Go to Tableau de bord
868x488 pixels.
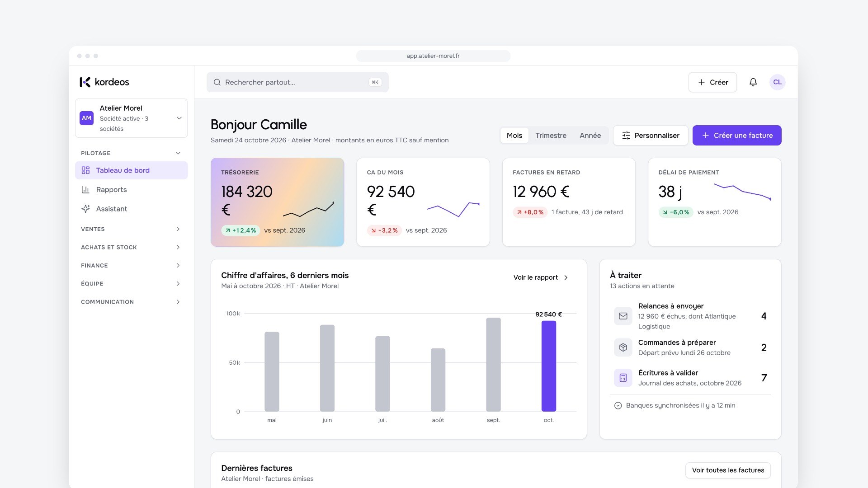pyautogui.click(x=131, y=170)
